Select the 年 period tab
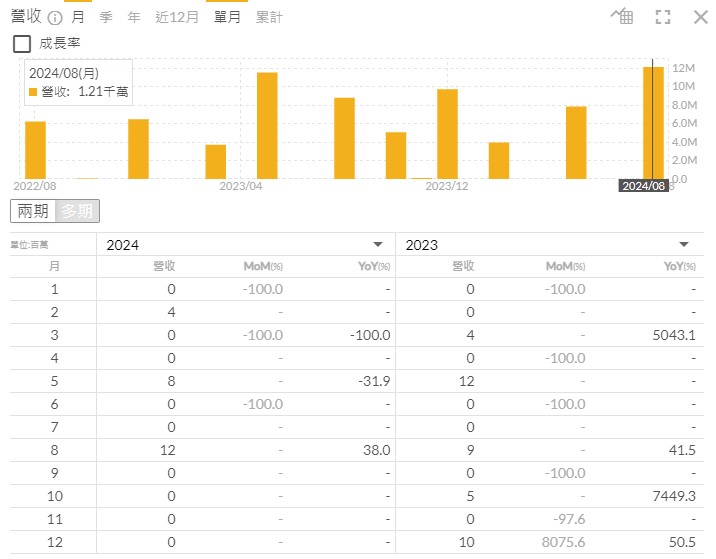Viewport: 716px width, 559px height. 134,18
